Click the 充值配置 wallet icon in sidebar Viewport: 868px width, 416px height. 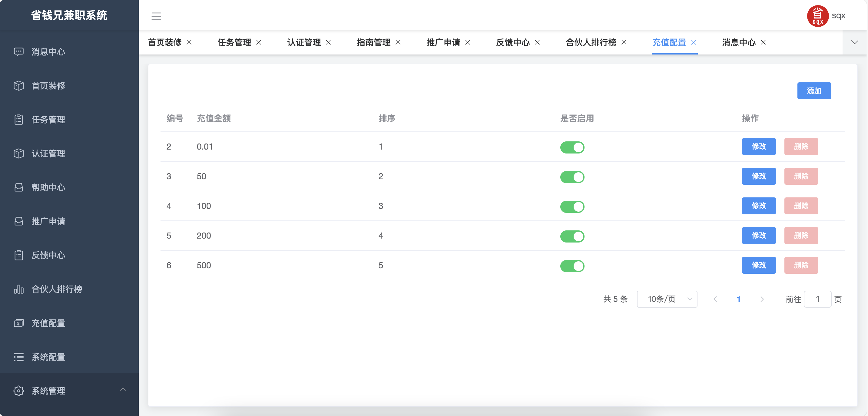(x=18, y=323)
